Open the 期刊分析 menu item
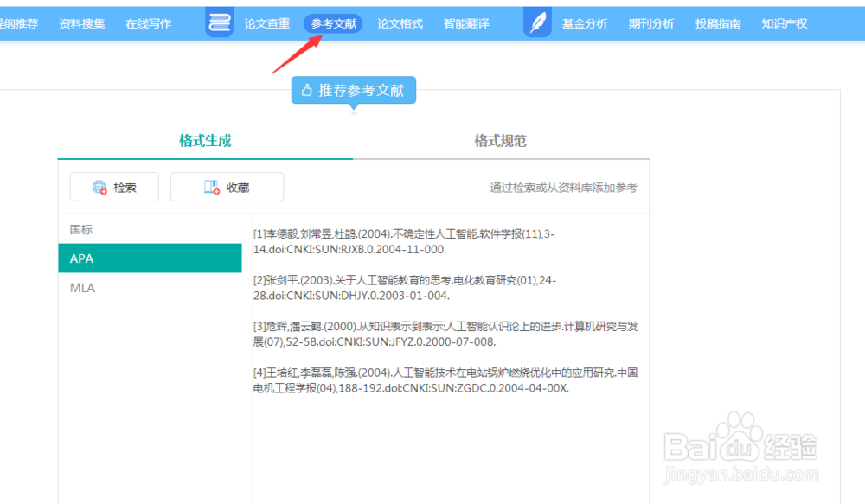This screenshot has height=504, width=865. pyautogui.click(x=651, y=23)
